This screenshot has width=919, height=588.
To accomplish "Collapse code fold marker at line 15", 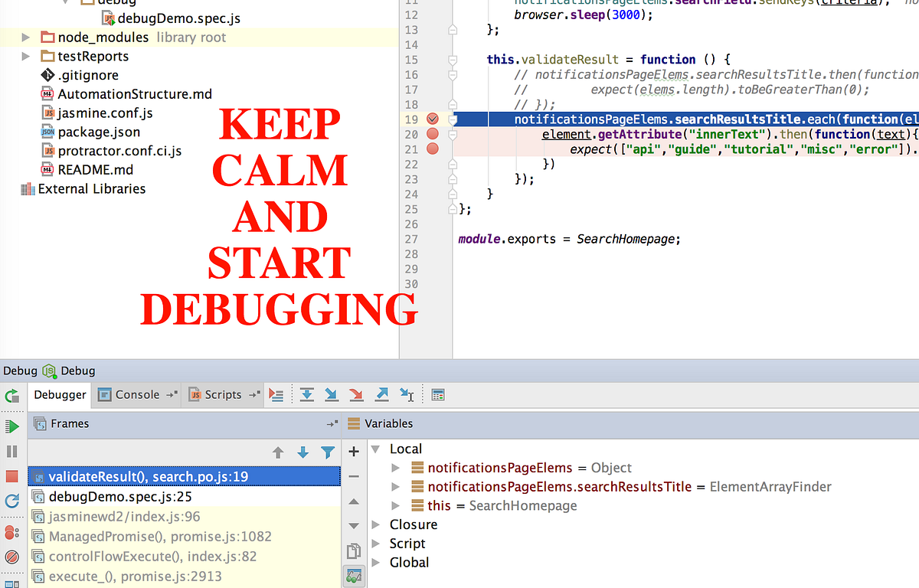I will click(453, 60).
